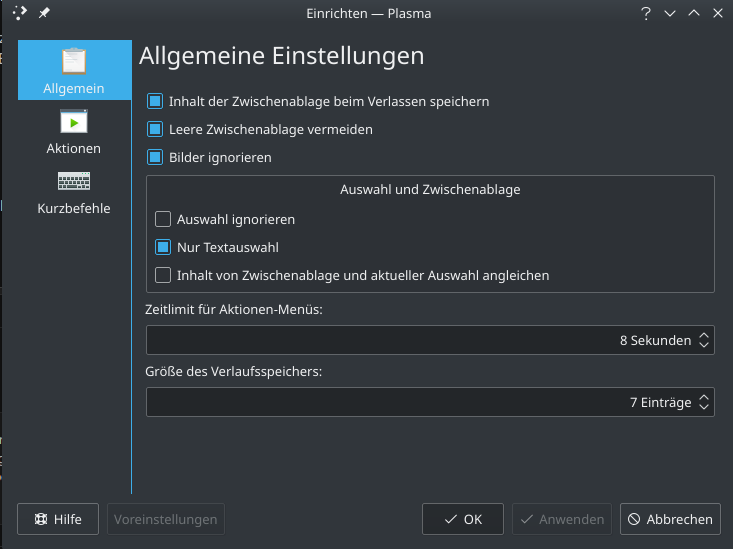This screenshot has width=733, height=549.
Task: Click the pin window icon in title bar
Action: tap(44, 13)
